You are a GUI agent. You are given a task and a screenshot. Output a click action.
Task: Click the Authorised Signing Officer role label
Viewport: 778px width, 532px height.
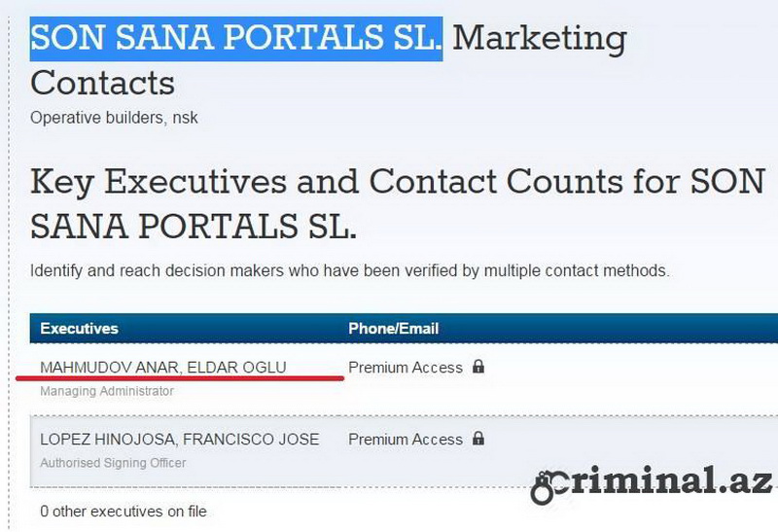113,463
